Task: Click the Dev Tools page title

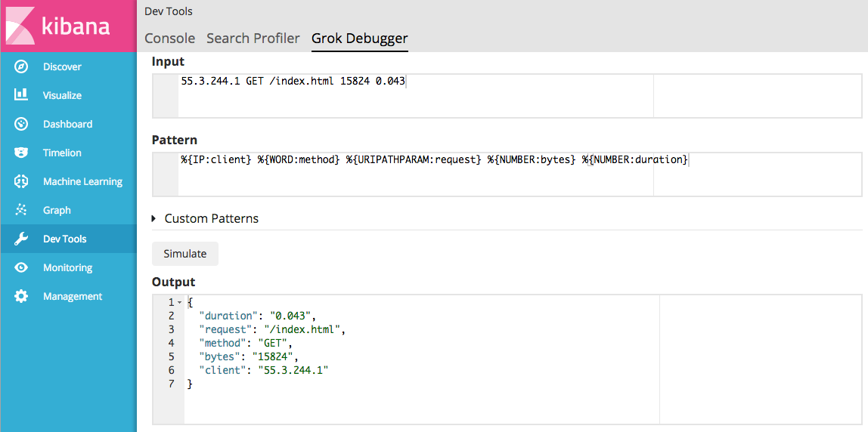Action: click(169, 11)
